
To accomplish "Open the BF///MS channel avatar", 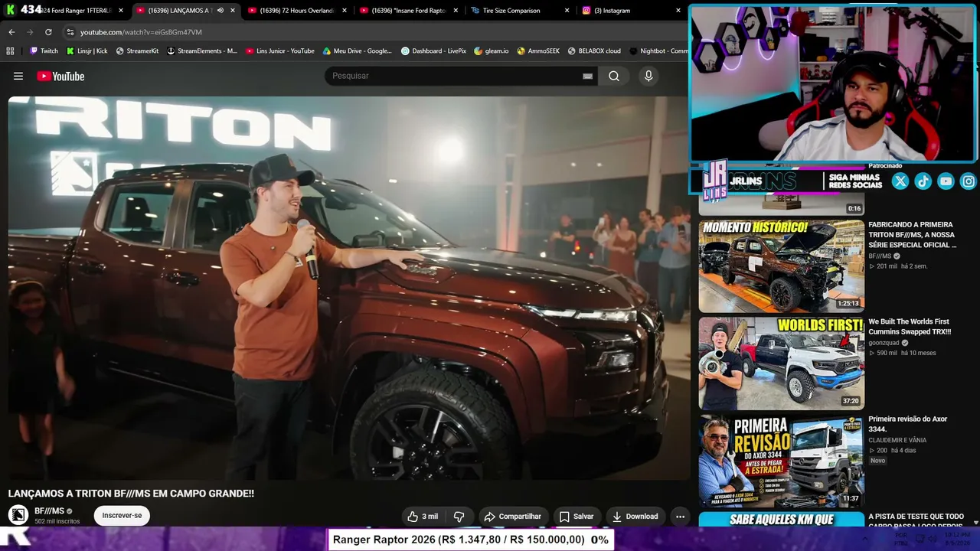I will click(x=18, y=515).
